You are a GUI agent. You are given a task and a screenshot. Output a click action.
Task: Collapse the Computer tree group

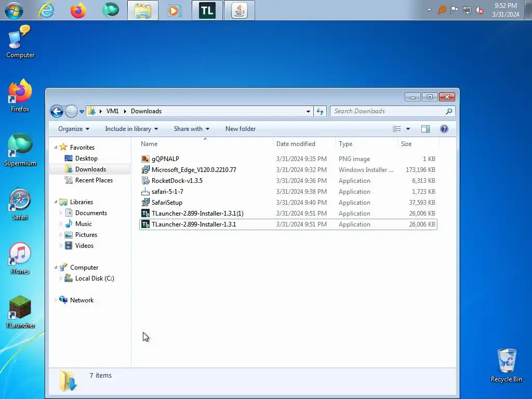coord(56,268)
